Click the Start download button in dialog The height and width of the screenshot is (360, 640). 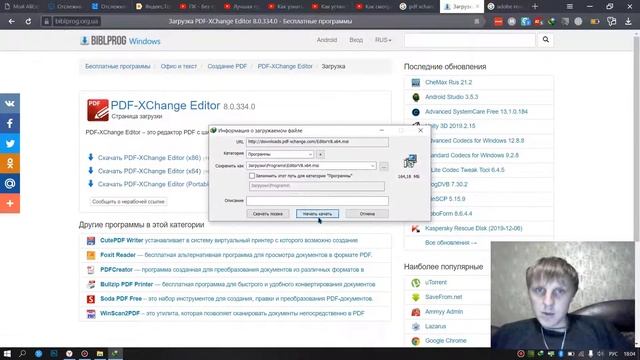317,213
